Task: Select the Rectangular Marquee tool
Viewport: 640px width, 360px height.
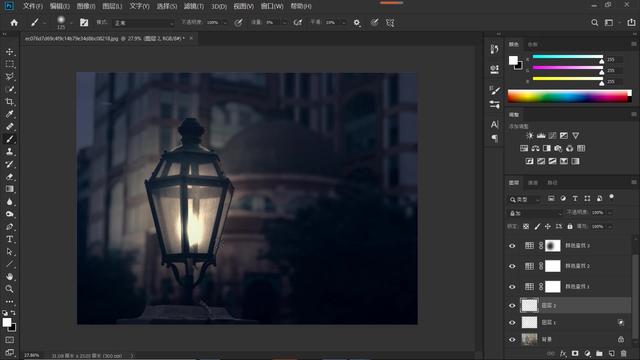Action: tap(9, 64)
